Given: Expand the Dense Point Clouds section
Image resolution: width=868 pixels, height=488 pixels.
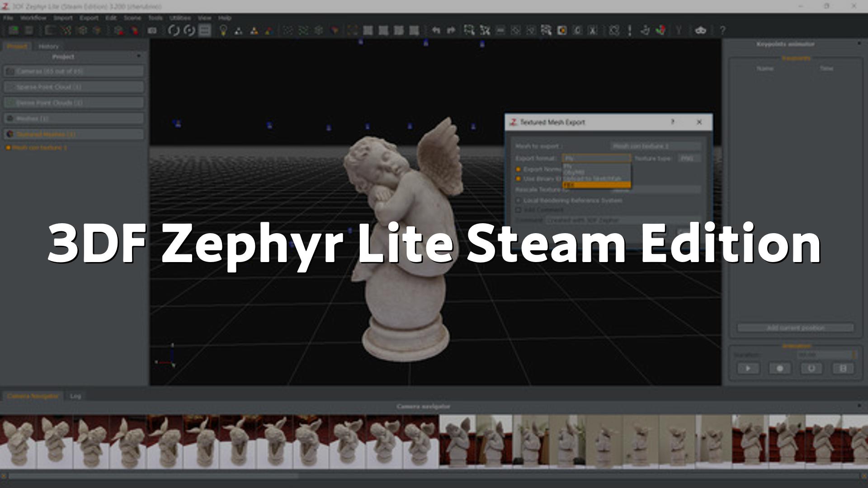Looking at the screenshot, I should point(74,103).
